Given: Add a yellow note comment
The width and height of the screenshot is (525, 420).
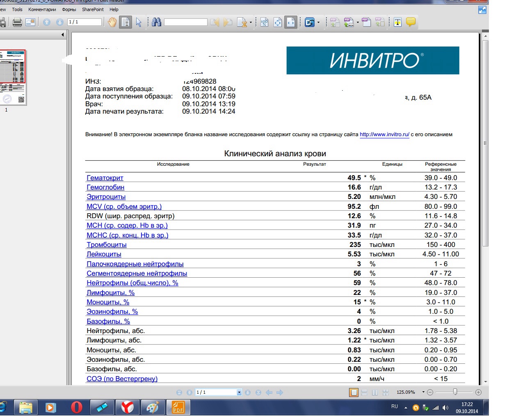Looking at the screenshot, I should pyautogui.click(x=411, y=22).
